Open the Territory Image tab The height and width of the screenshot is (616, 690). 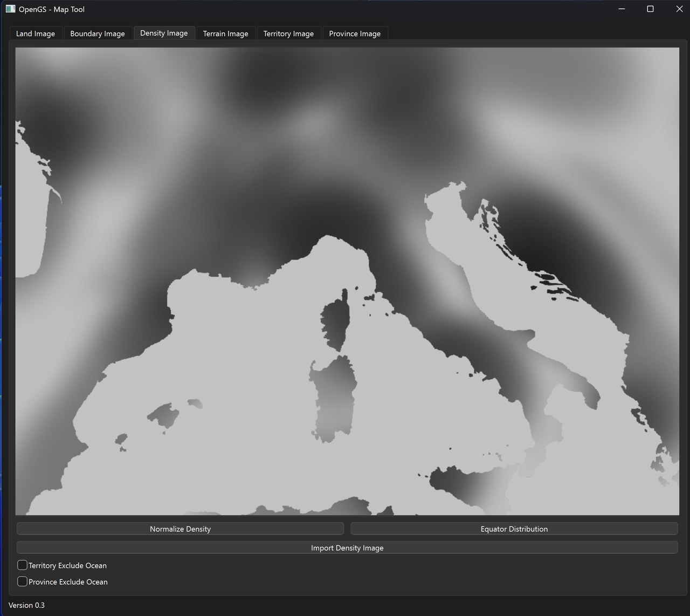point(288,33)
